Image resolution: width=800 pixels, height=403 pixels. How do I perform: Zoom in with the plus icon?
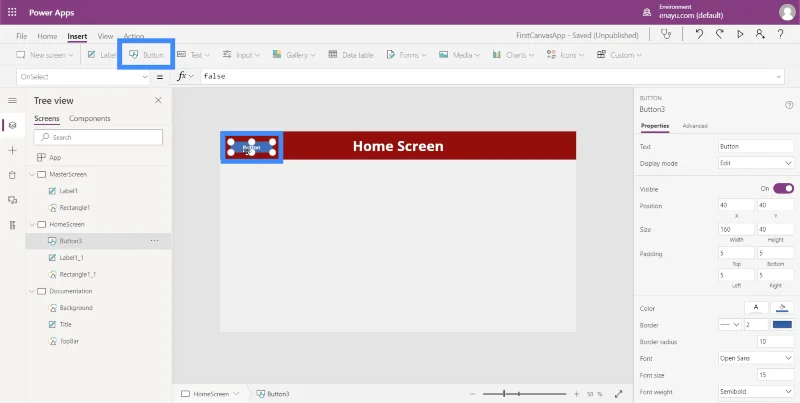[x=577, y=394]
